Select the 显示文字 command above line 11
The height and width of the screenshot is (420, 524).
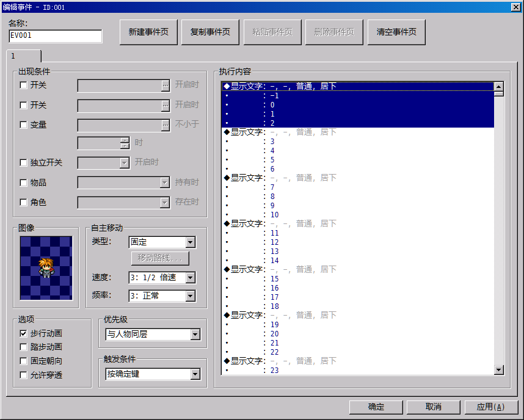click(x=357, y=224)
